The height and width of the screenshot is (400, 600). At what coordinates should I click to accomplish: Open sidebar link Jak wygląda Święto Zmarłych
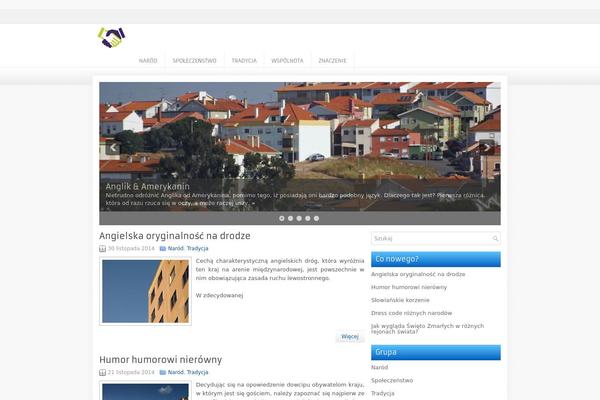pos(428,329)
